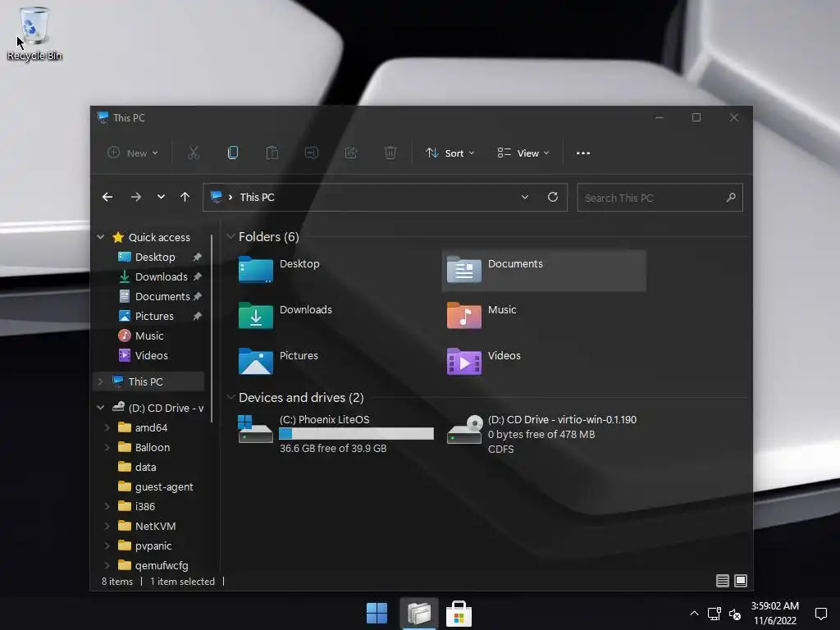Switch to large icons view in status bar
Viewport: 840px width, 630px height.
[x=741, y=581]
